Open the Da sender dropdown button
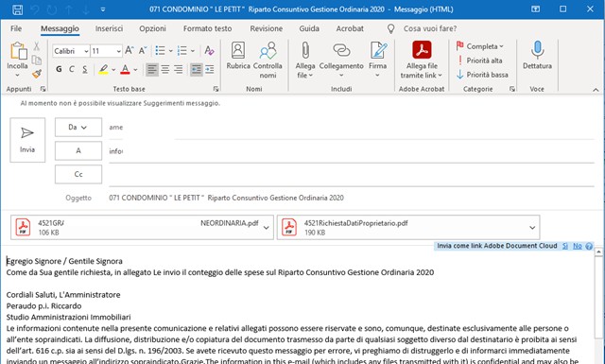This screenshot has height=364, width=605. click(78, 127)
